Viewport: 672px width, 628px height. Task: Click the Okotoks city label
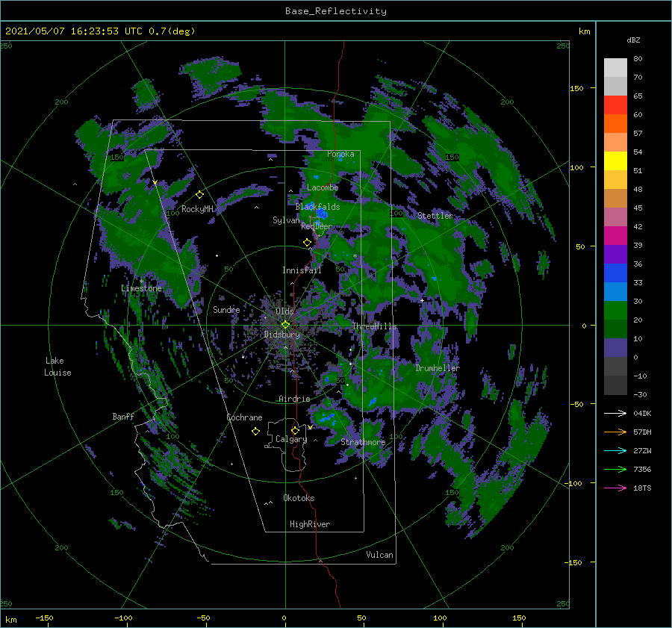point(299,498)
